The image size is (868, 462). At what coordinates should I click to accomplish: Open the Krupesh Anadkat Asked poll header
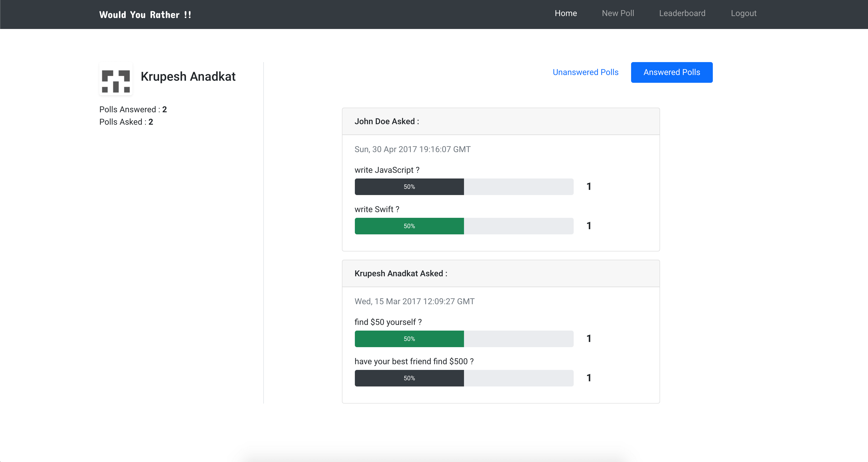(401, 274)
